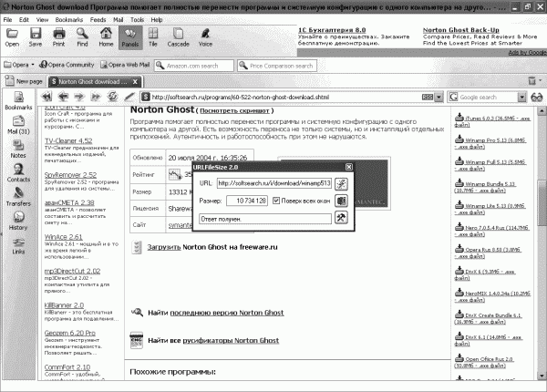547x392 pixels.
Task: Click the vertical page scrollbar thumb
Action: [542, 202]
